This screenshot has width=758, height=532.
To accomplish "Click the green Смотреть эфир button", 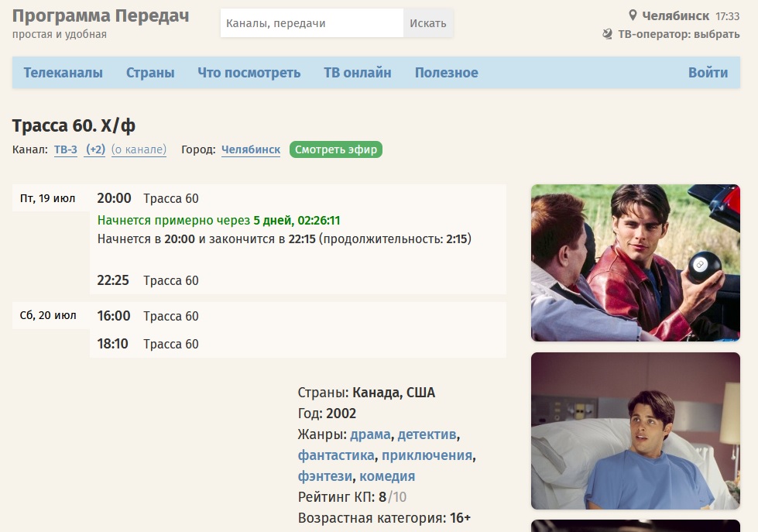I will 336,149.
